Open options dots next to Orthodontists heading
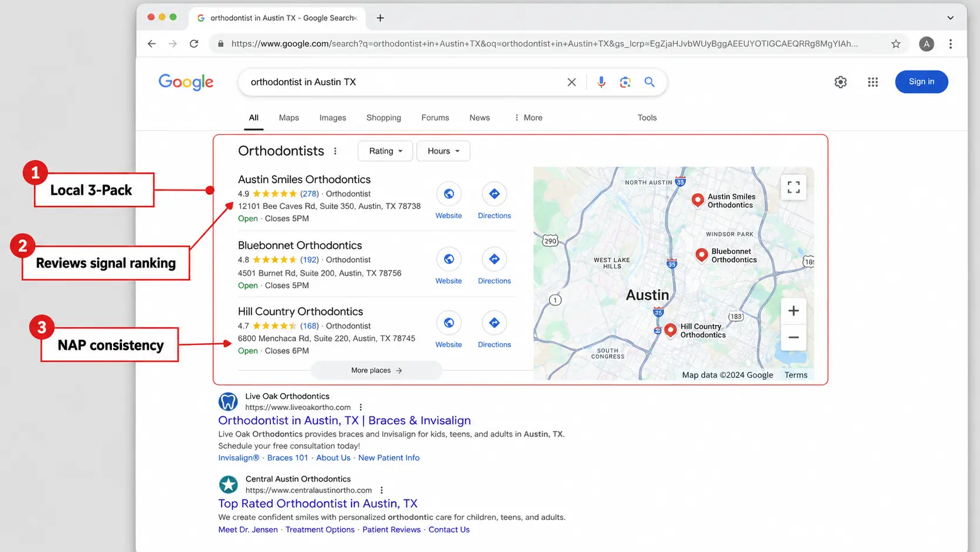This screenshot has height=552, width=980. tap(335, 151)
